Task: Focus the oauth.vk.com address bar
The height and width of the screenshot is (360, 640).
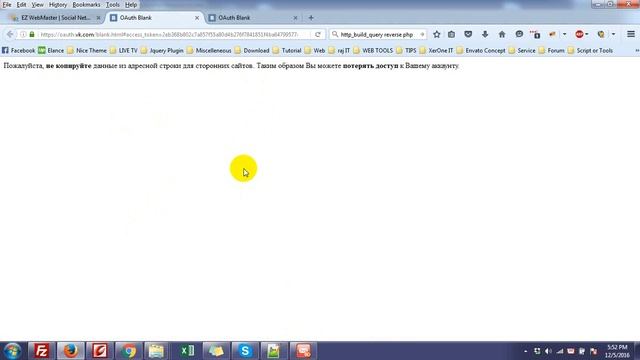Action: pos(169,35)
